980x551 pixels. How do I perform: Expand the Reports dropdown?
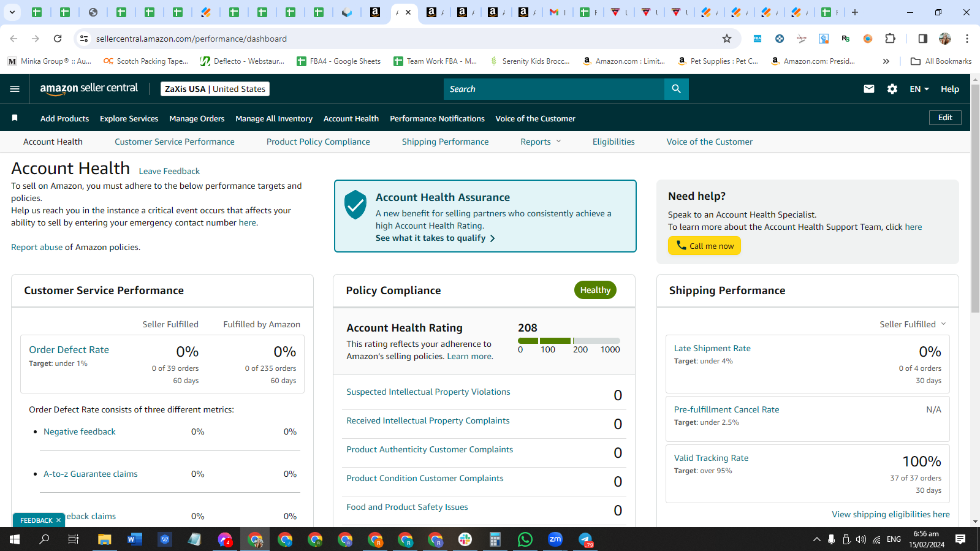(541, 142)
